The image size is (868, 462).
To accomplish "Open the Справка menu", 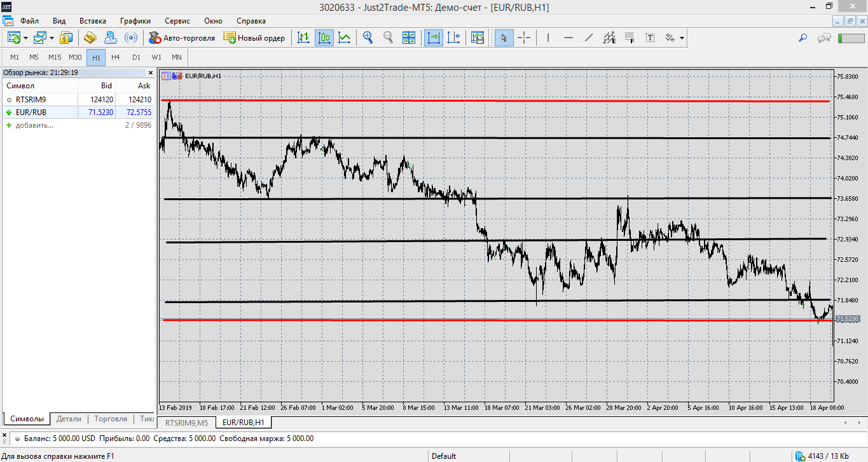I will pyautogui.click(x=251, y=20).
